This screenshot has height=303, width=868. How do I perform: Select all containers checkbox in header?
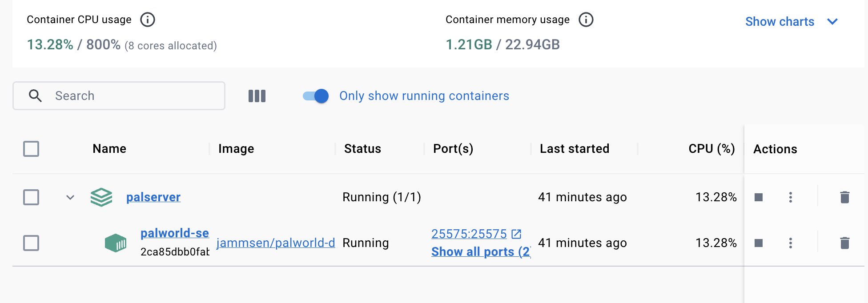pyautogui.click(x=31, y=149)
